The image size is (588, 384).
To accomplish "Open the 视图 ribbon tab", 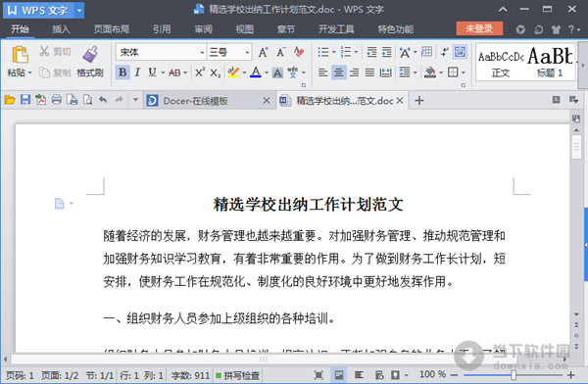I will [x=244, y=29].
